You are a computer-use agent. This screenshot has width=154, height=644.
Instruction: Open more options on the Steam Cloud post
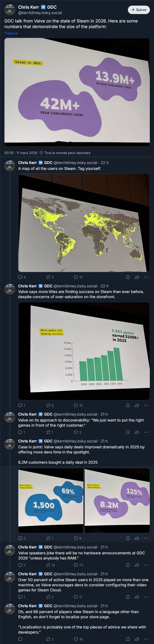point(146,597)
